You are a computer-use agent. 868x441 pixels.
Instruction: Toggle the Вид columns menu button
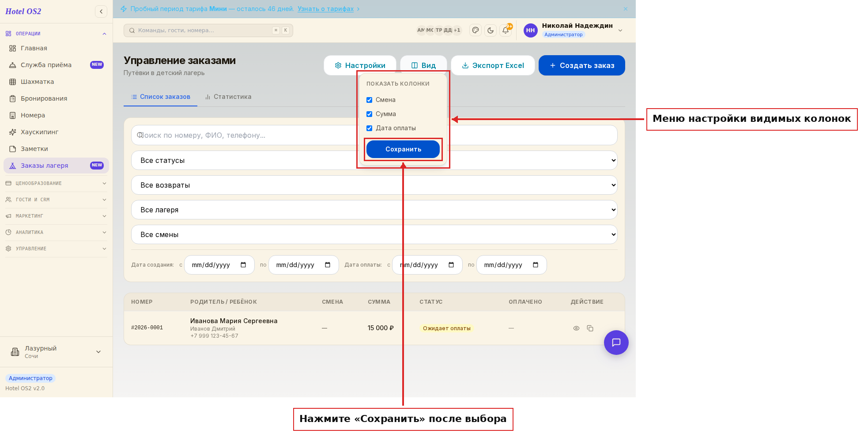coord(423,65)
